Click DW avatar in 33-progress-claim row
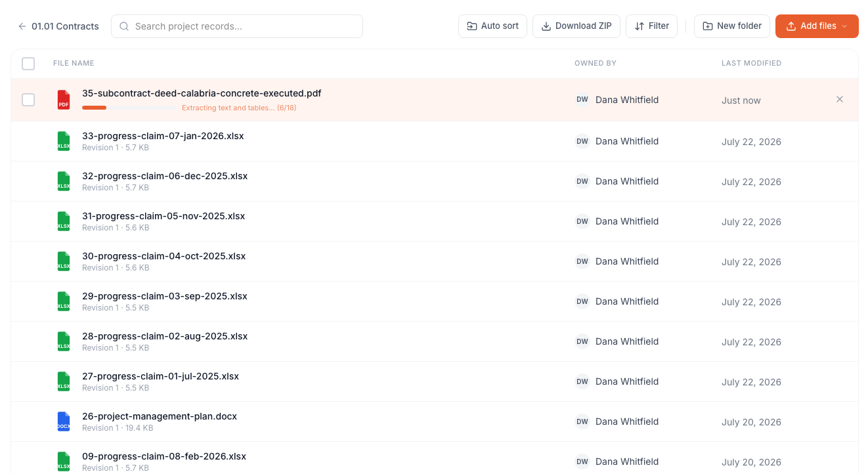This screenshot has width=868, height=474. (x=582, y=141)
